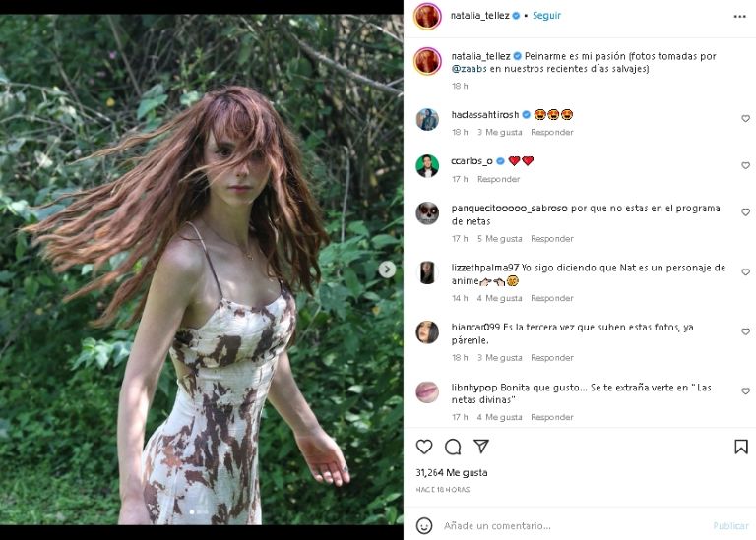Image resolution: width=756 pixels, height=540 pixels.
Task: View the 31,264 Me gusta likes list
Action: [451, 472]
